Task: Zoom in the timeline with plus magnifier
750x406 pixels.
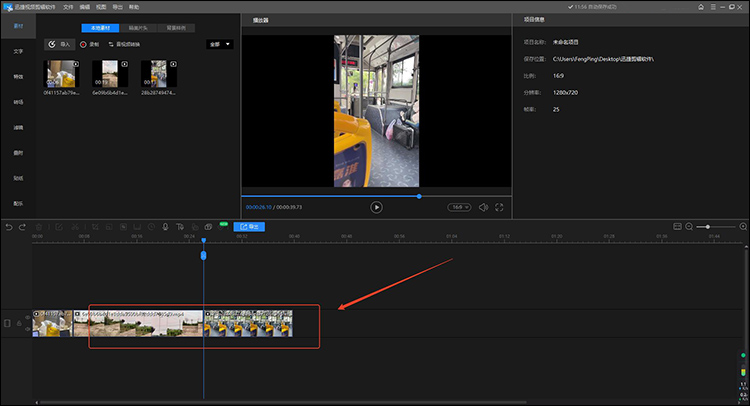Action: (x=743, y=227)
